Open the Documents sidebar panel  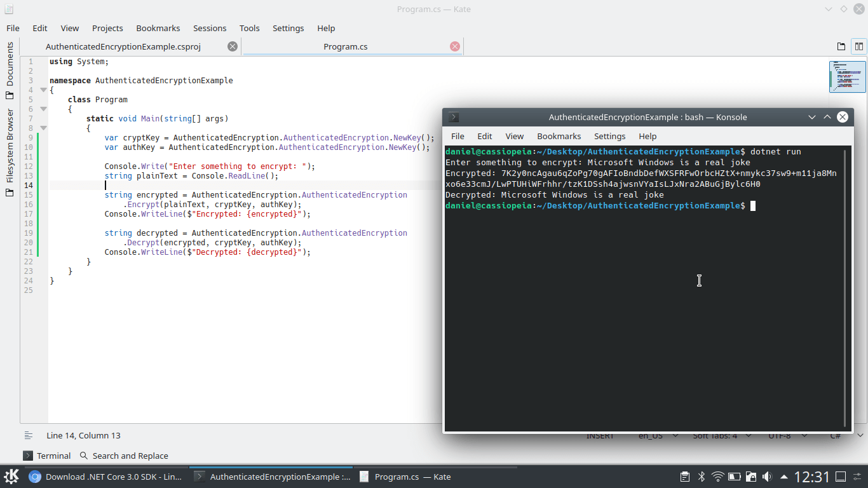(x=9, y=68)
